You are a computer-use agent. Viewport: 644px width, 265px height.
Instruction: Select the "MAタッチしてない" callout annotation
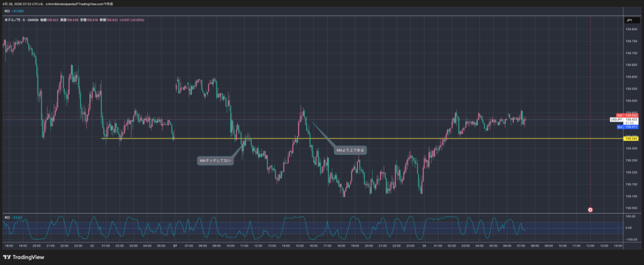(x=216, y=161)
